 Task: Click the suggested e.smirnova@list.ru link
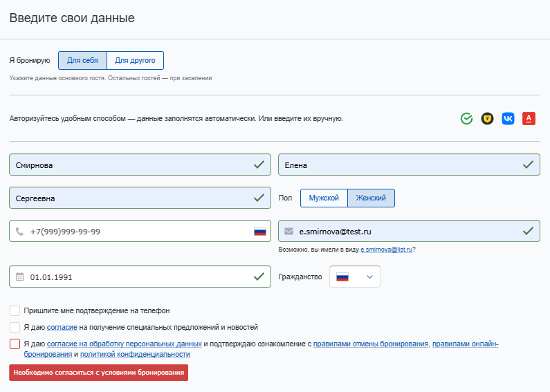pos(386,250)
